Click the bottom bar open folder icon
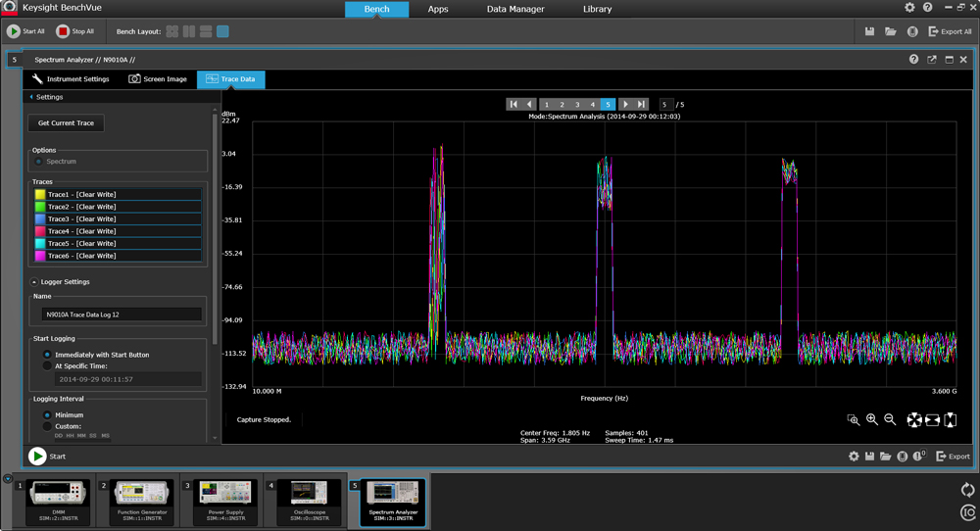 (x=885, y=456)
